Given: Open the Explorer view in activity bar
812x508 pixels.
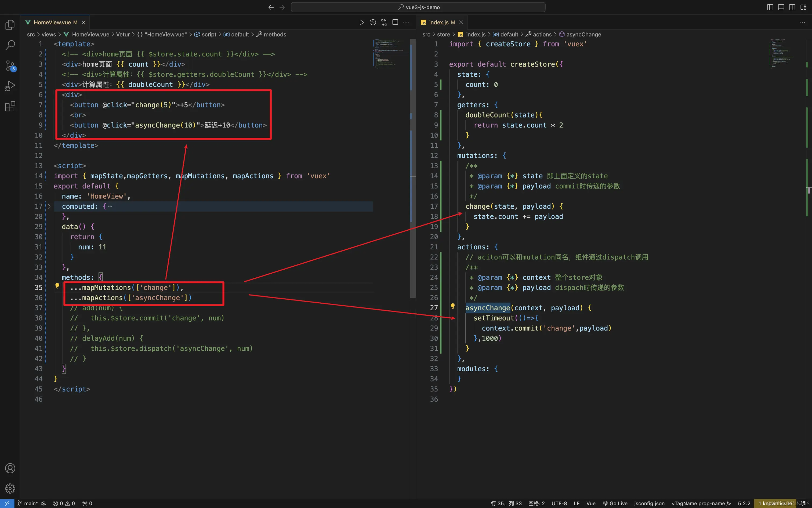Looking at the screenshot, I should (10, 25).
